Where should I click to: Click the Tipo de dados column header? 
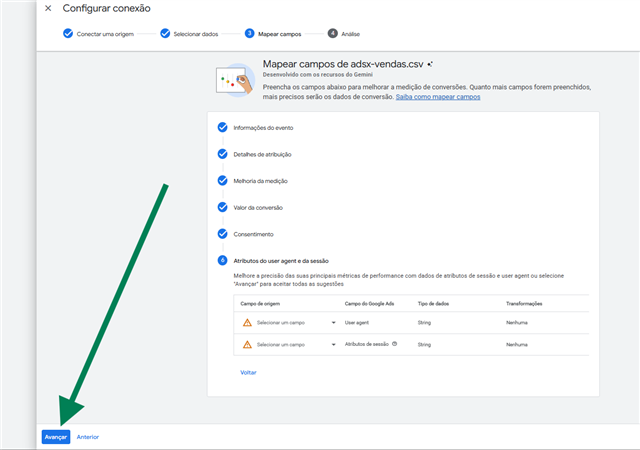point(433,303)
